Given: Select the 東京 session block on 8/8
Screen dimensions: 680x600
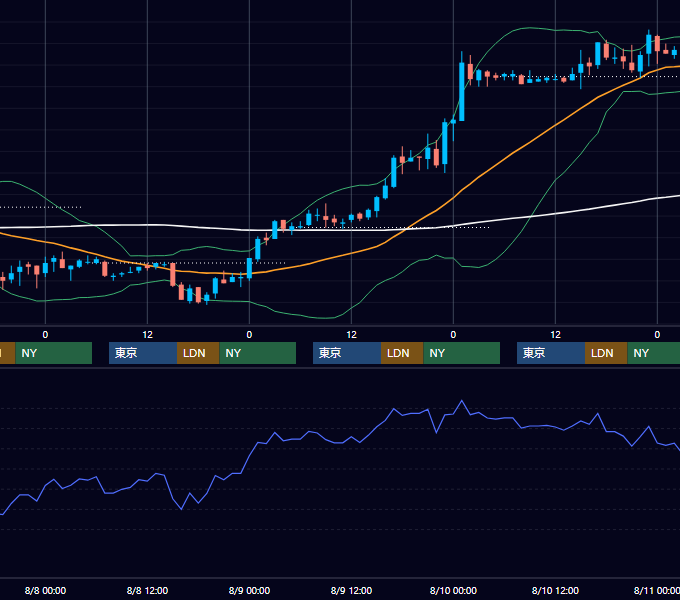Looking at the screenshot, I should (x=143, y=353).
